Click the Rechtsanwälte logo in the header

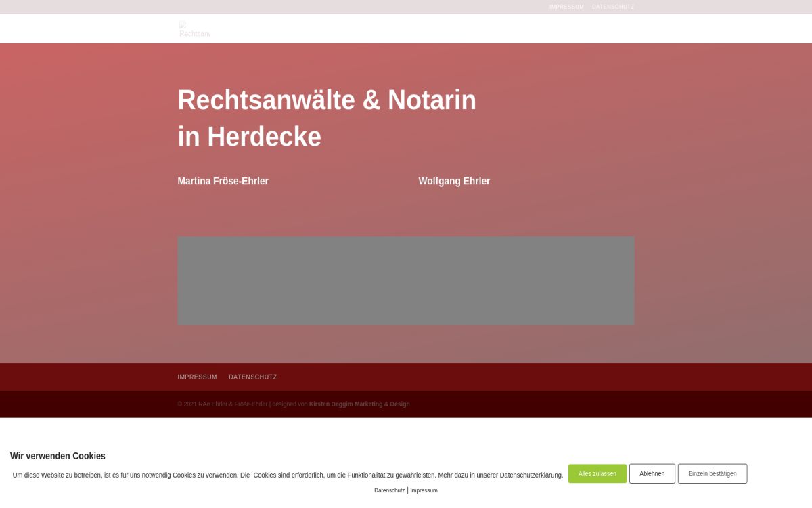(x=194, y=28)
